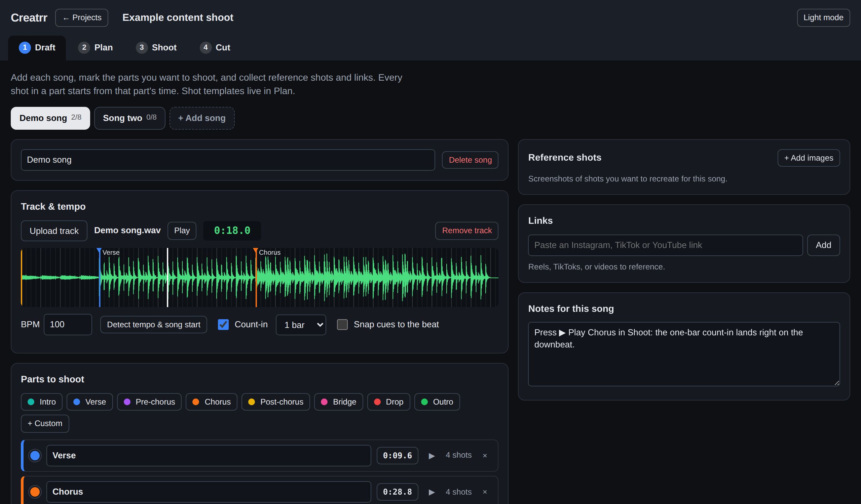Add a Bridge part
The height and width of the screenshot is (504, 861).
339,402
